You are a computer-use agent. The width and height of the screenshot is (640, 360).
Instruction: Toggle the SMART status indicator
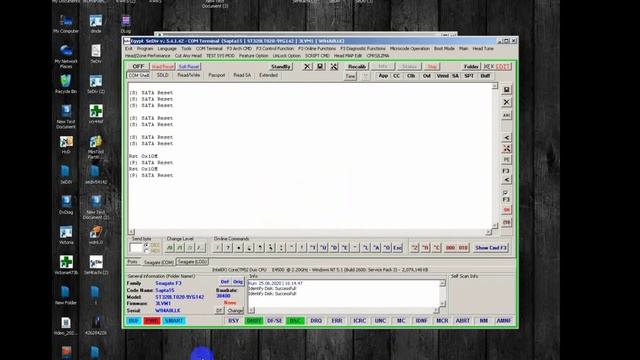[174, 321]
